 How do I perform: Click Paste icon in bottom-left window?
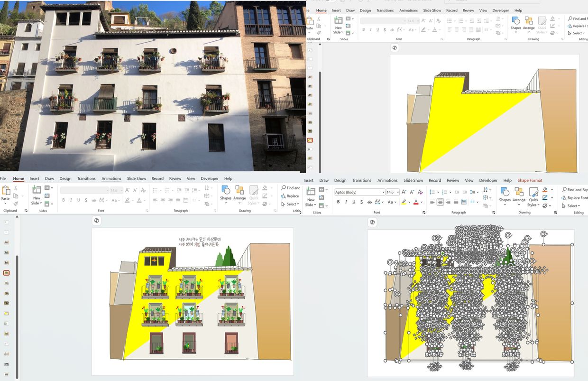[6, 191]
